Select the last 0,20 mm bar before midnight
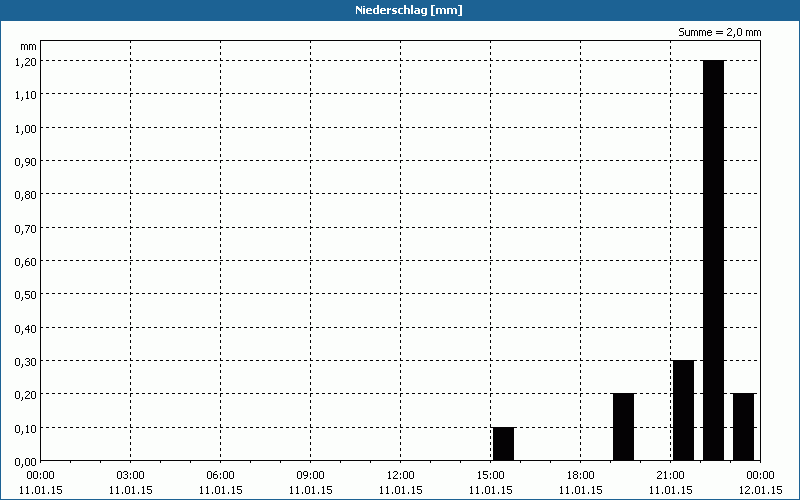Image resolution: width=800 pixels, height=500 pixels. coord(743,427)
